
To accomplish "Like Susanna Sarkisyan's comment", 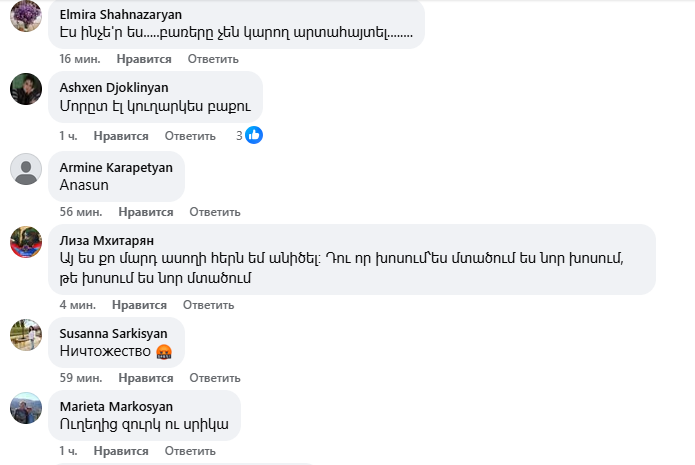I will 146,378.
